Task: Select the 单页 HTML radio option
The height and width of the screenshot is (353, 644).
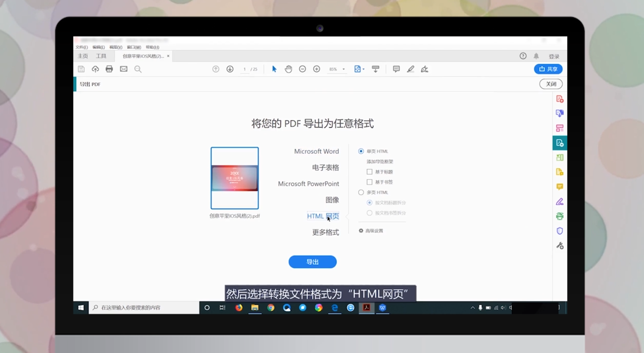Action: [x=361, y=151]
